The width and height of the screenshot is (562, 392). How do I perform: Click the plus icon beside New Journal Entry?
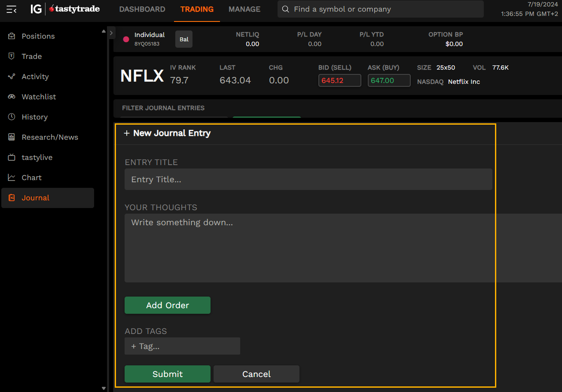tap(127, 133)
